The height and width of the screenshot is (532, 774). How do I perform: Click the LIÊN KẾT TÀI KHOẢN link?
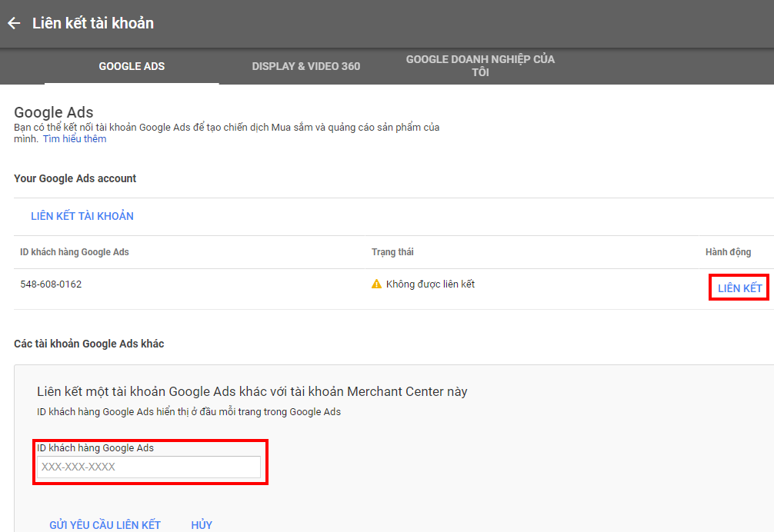click(82, 216)
